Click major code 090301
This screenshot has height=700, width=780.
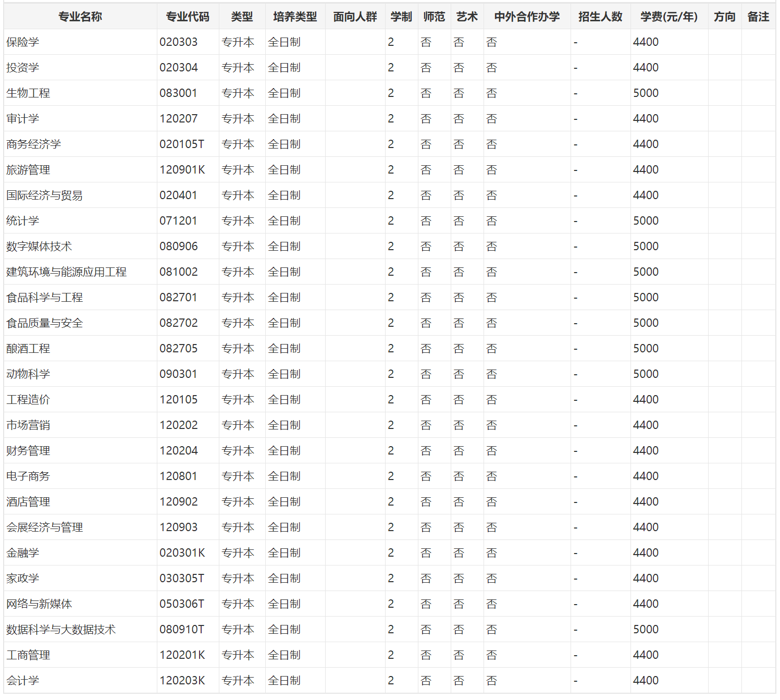pyautogui.click(x=179, y=374)
